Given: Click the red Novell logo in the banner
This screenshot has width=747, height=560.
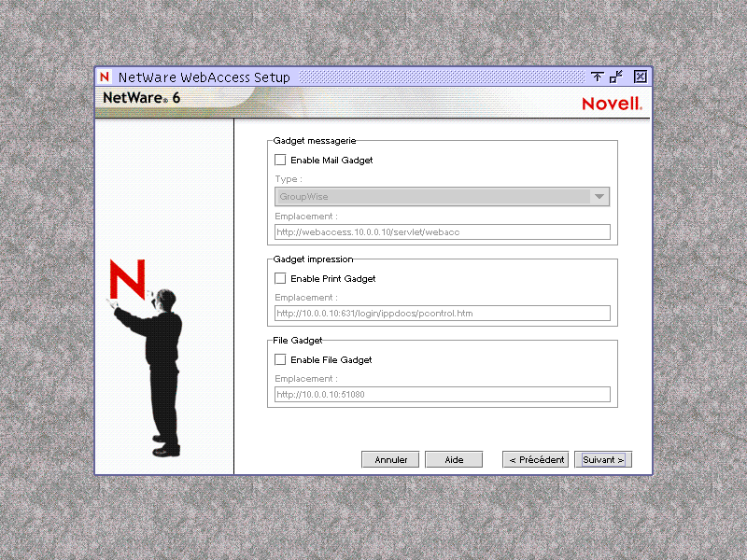Looking at the screenshot, I should click(612, 104).
